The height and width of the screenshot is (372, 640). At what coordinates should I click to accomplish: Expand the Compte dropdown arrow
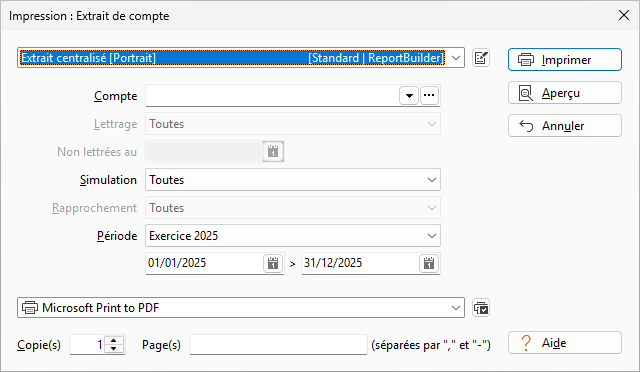tap(409, 96)
